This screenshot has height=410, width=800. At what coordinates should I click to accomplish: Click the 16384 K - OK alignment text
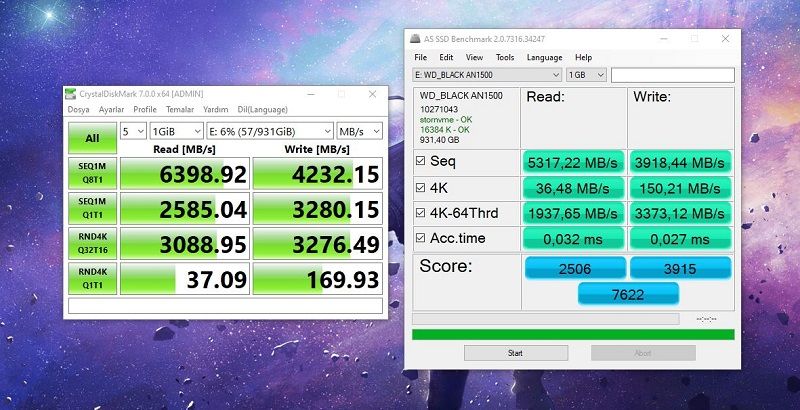pos(444,130)
